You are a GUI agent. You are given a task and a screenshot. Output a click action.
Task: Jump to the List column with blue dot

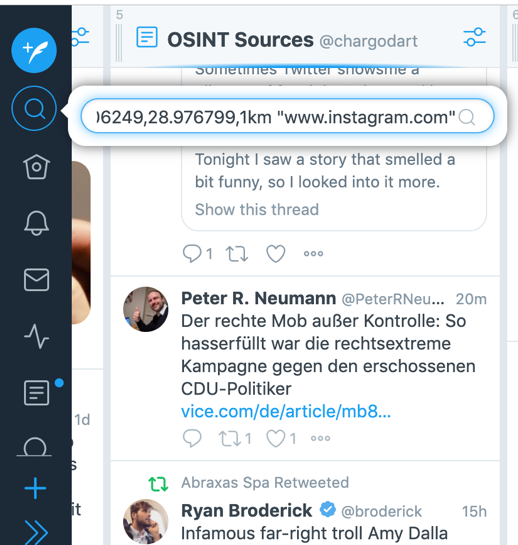point(36,393)
